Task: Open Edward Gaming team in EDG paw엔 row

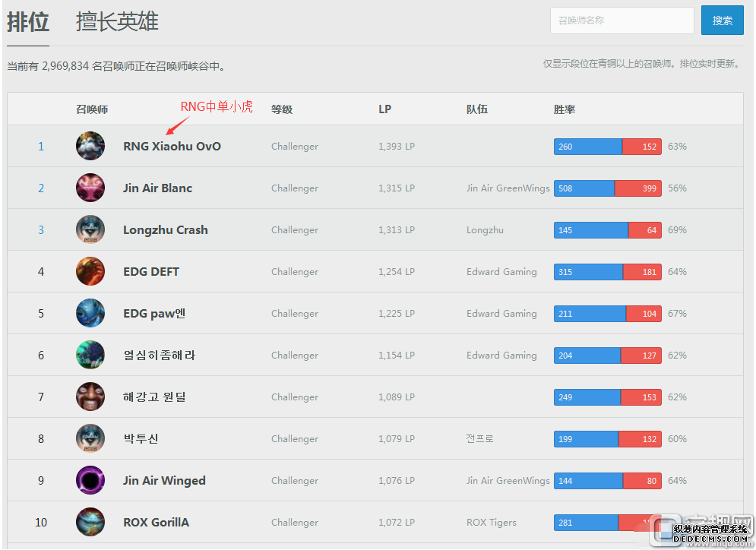Action: (501, 313)
